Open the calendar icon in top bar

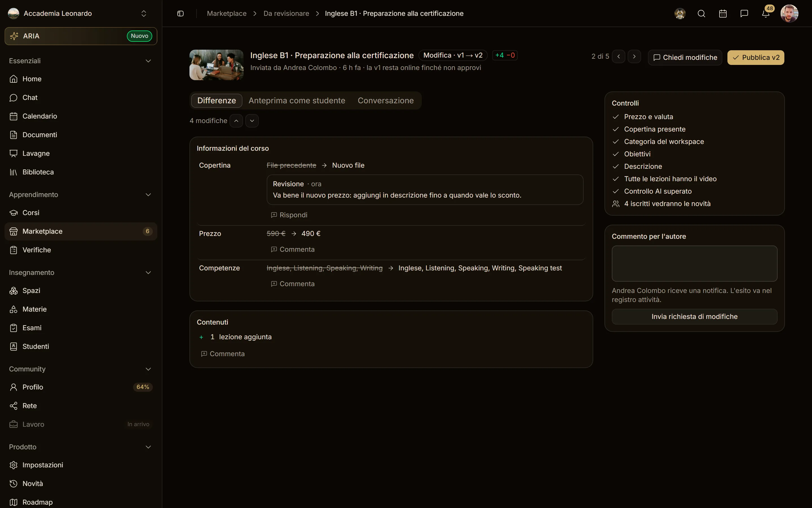723,14
